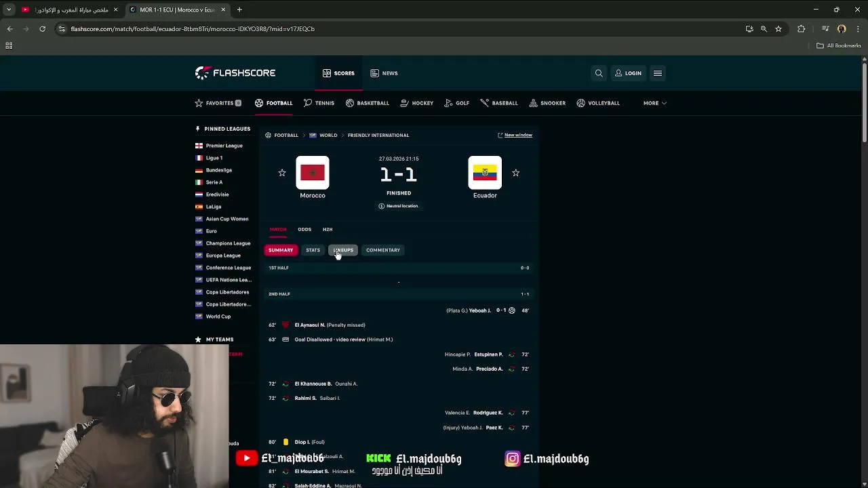Switch to the Scores section

tap(338, 73)
